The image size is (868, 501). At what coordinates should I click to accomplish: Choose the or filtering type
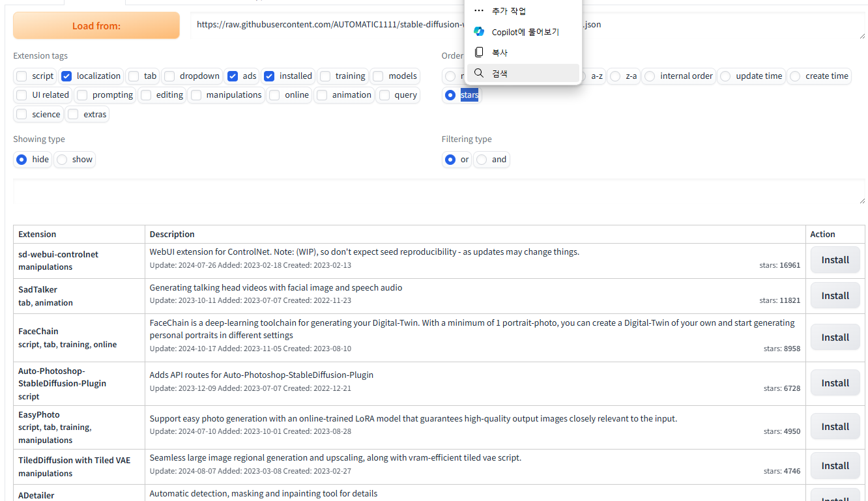coord(450,160)
